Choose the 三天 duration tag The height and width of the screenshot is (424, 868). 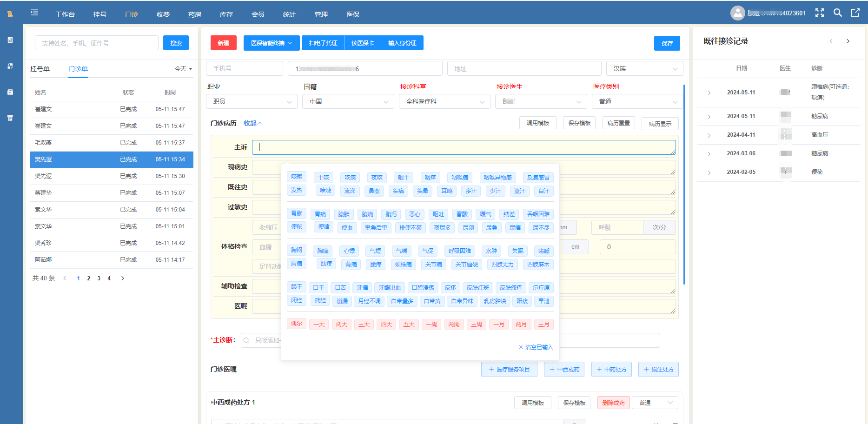[x=364, y=324]
